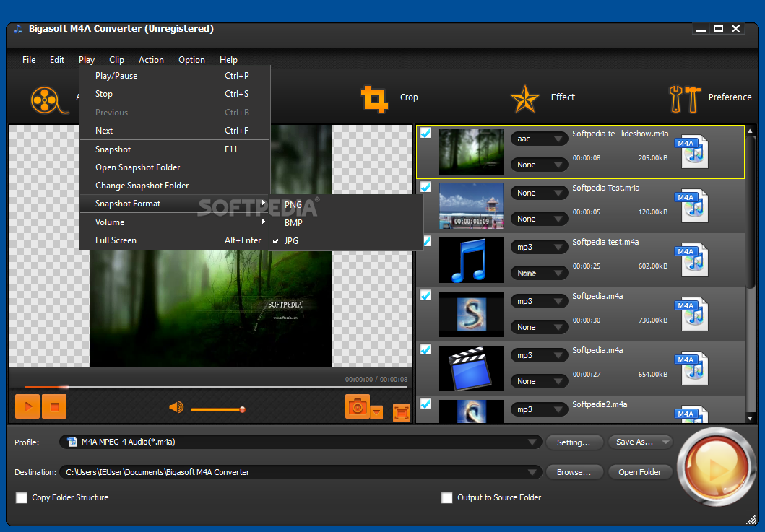The width and height of the screenshot is (765, 532).
Task: Open the Help menu
Action: coord(228,60)
